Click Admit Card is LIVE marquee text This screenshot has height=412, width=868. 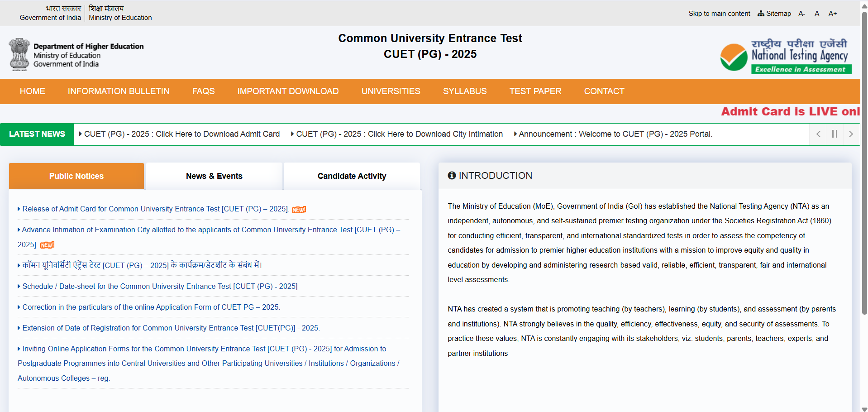click(x=790, y=111)
